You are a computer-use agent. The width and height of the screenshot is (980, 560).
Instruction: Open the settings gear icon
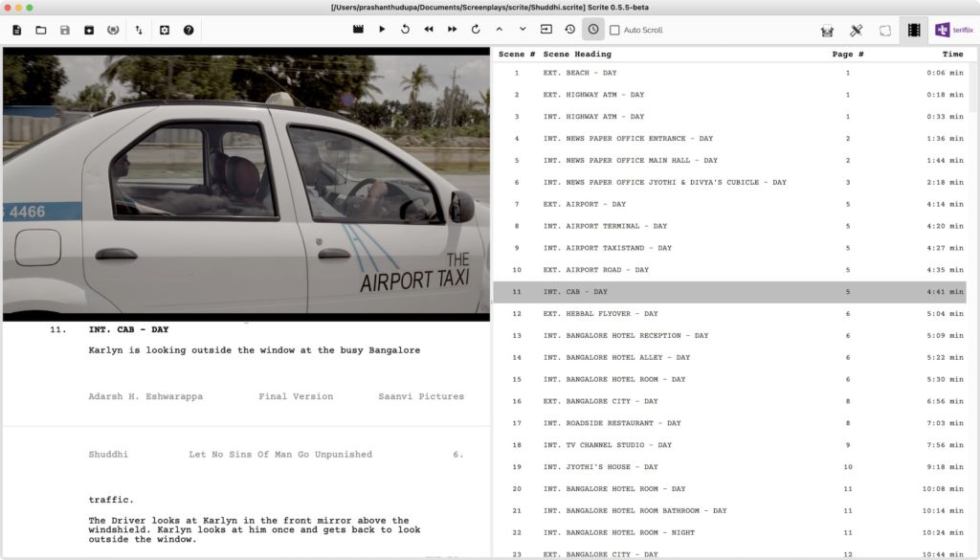[x=165, y=30]
